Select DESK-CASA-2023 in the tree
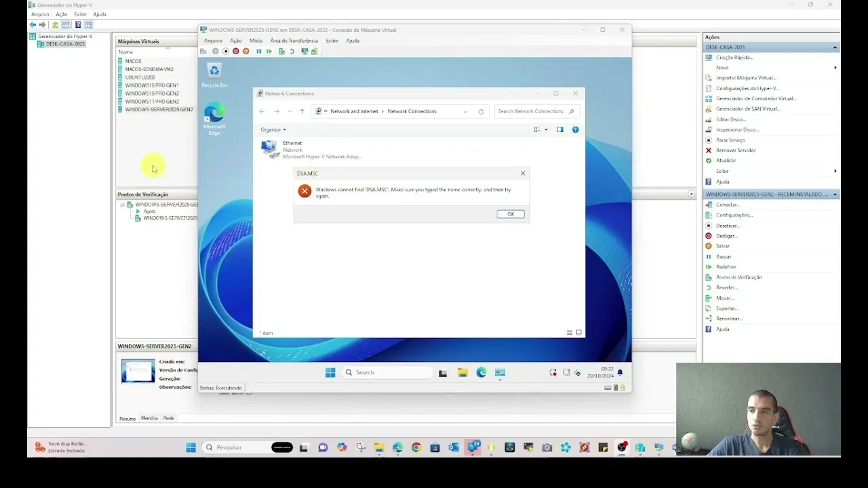This screenshot has width=868, height=488. coord(65,44)
